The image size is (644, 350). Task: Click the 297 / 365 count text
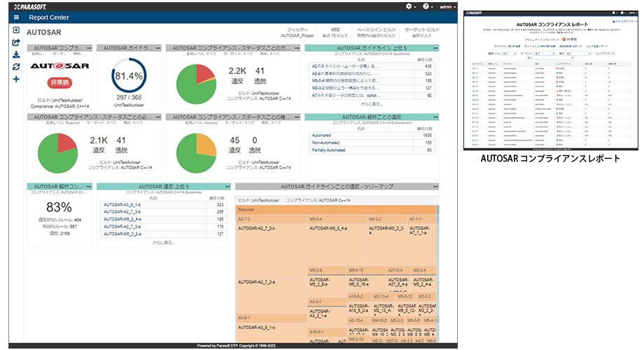tap(129, 97)
